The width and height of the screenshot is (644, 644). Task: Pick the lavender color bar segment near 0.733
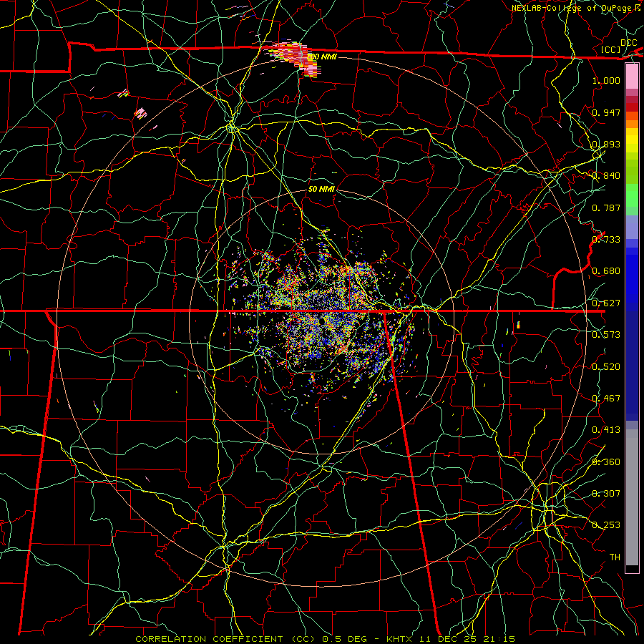click(x=632, y=227)
